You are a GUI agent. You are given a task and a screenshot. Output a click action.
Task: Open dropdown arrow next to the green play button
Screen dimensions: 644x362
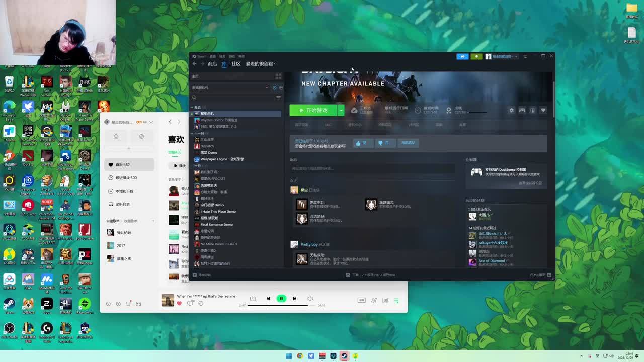(x=341, y=110)
